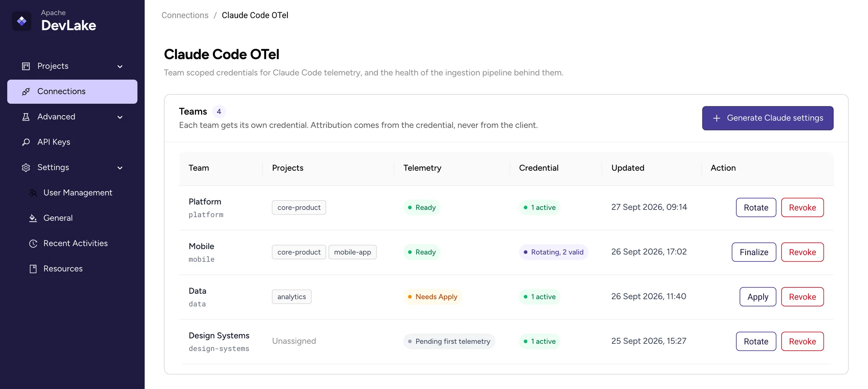The height and width of the screenshot is (389, 868).
Task: Apply settings for Data team
Action: (758, 297)
